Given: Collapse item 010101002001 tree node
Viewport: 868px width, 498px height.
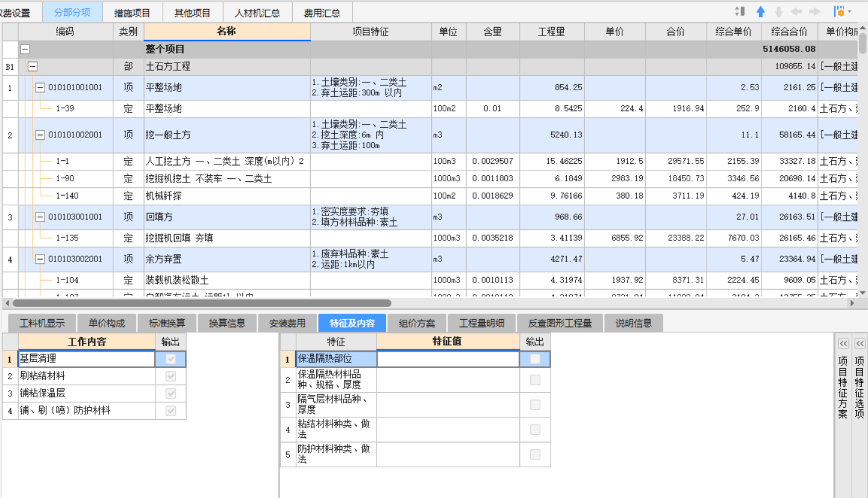Looking at the screenshot, I should [x=40, y=135].
